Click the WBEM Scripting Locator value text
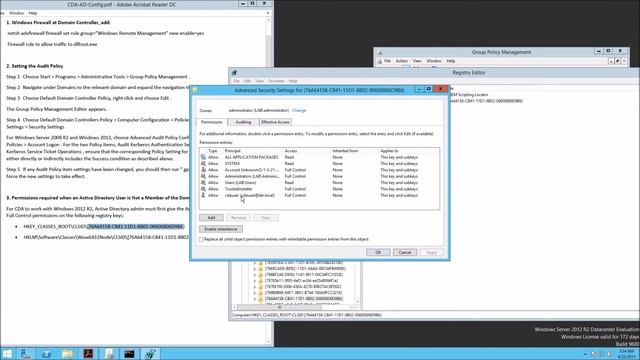The width and height of the screenshot is (640, 360). [469, 95]
